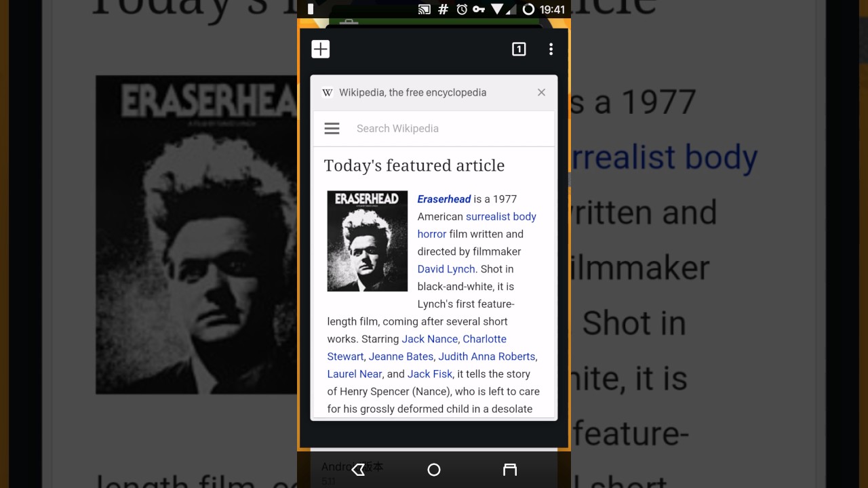Open a new tab with plus icon
The width and height of the screenshot is (868, 488).
click(x=321, y=49)
